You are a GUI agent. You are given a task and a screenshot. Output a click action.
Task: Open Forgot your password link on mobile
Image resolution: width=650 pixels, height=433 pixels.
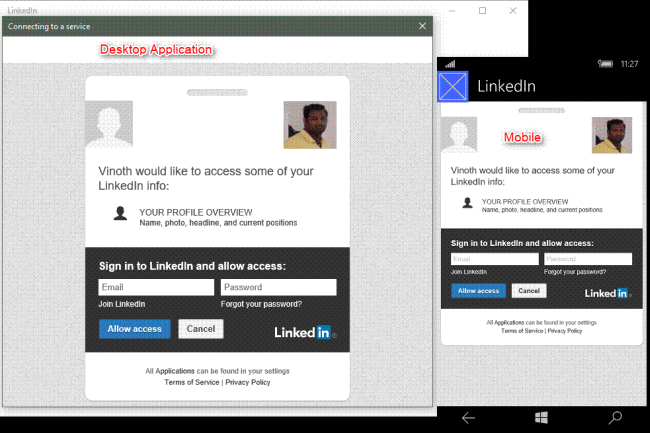pyautogui.click(x=575, y=272)
